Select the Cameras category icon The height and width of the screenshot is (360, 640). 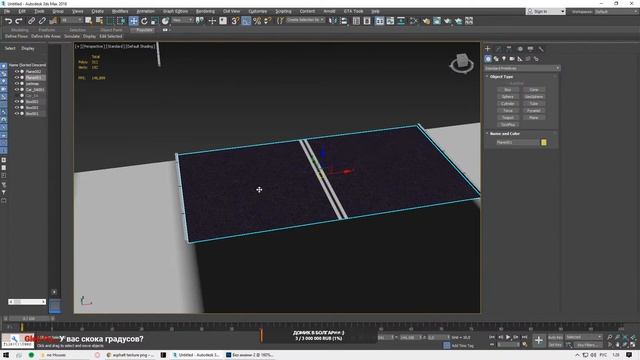click(x=512, y=59)
